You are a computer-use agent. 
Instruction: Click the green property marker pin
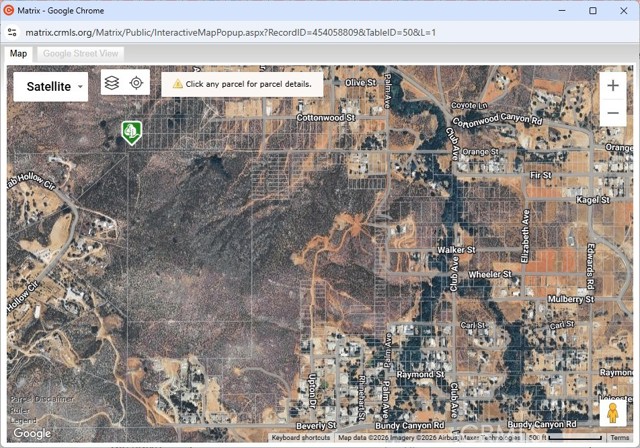[131, 133]
